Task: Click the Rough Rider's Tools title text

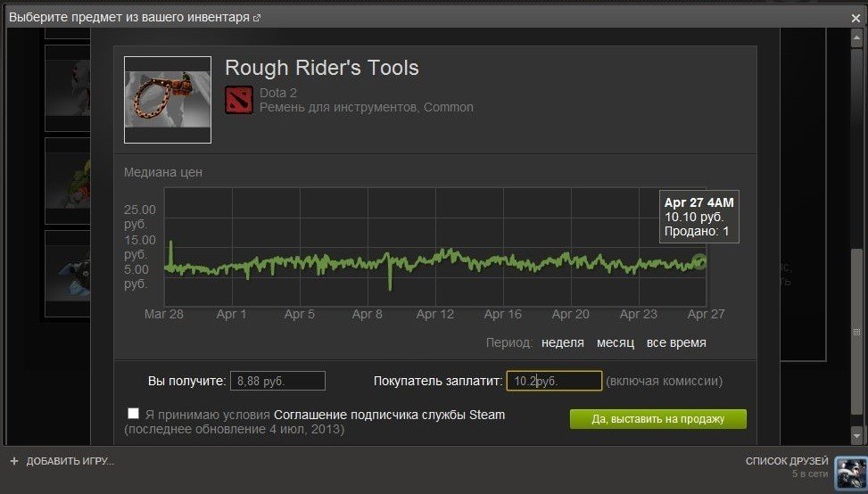Action: click(322, 68)
